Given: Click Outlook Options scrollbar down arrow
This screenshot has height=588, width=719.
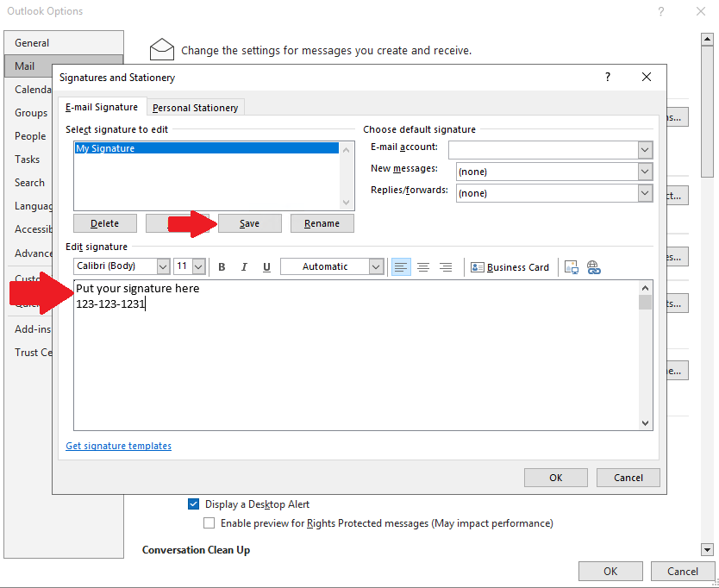Looking at the screenshot, I should coord(707,549).
